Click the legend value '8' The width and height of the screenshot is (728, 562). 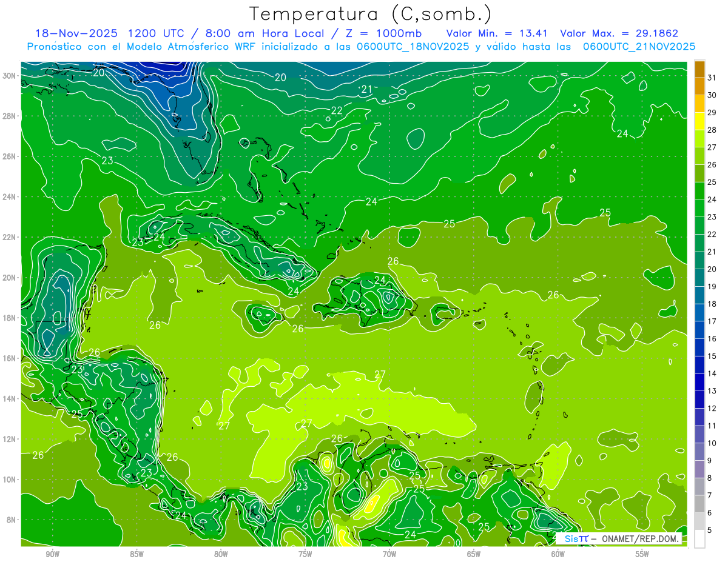(x=710, y=478)
